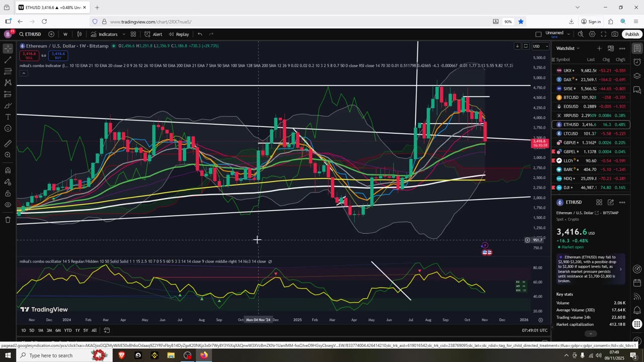Select BTCUSD in the watchlist
Viewport: 644px width, 362px height.
[x=591, y=98]
